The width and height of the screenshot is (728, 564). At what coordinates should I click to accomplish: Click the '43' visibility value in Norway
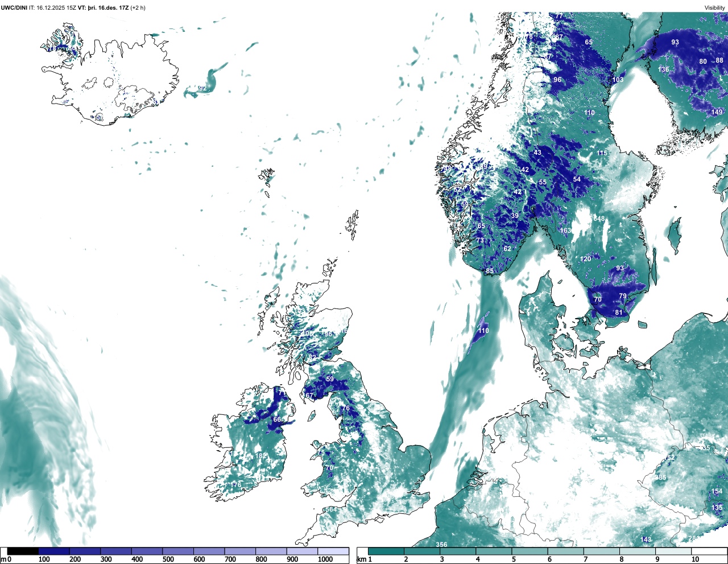[537, 153]
